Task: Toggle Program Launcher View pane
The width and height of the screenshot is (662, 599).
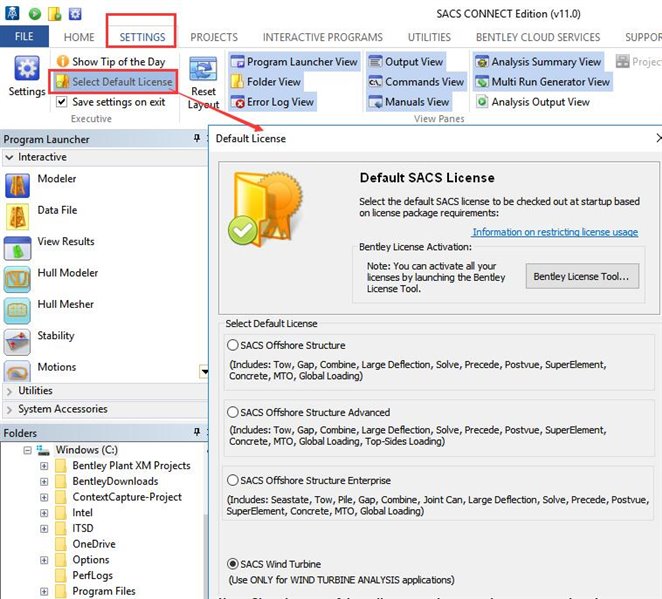Action: [x=294, y=62]
